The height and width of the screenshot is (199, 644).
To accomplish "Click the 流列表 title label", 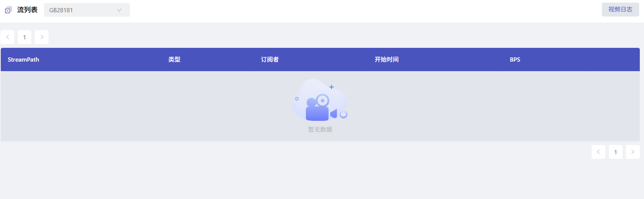I will click(x=27, y=10).
